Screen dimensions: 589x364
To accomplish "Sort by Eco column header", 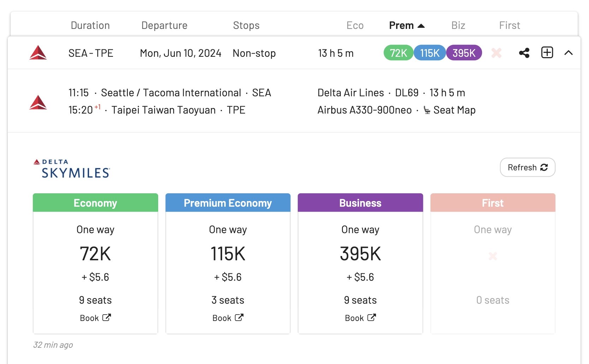I will tap(355, 25).
